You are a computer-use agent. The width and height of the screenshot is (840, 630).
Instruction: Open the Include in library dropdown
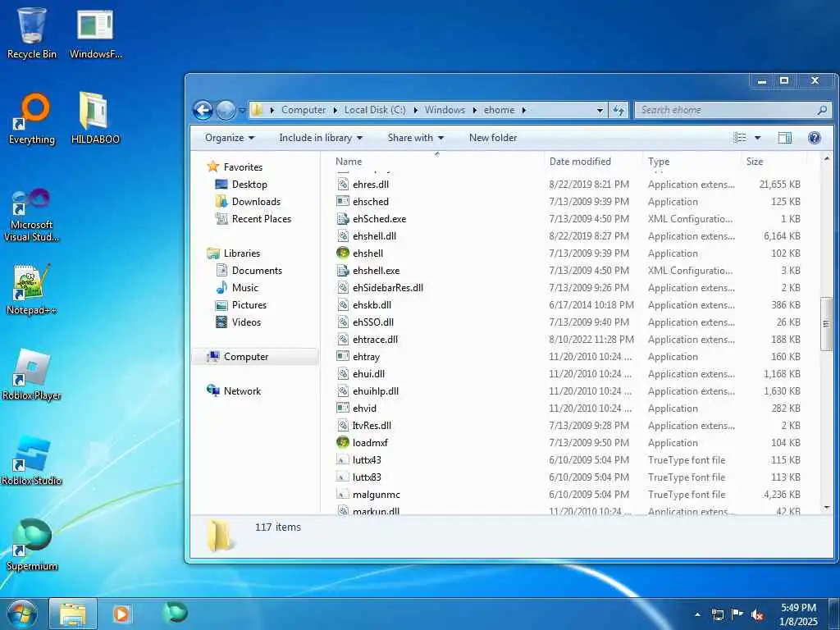321,138
